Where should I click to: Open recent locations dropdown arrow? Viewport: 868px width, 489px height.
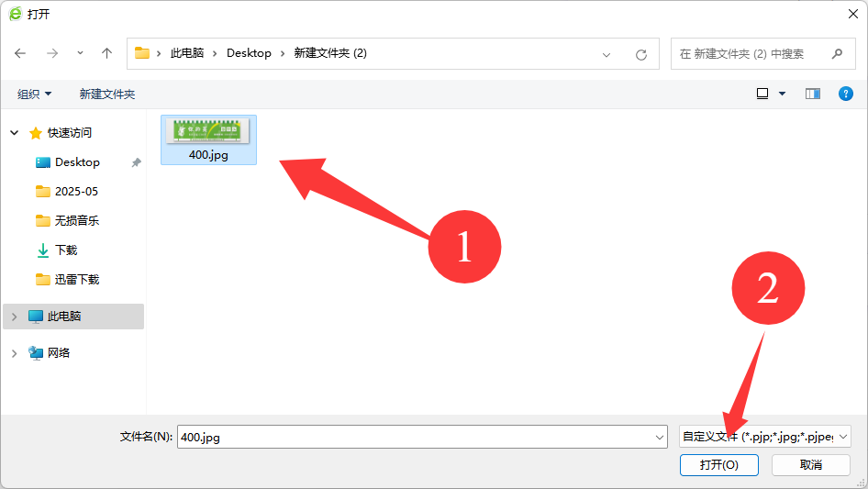80,53
